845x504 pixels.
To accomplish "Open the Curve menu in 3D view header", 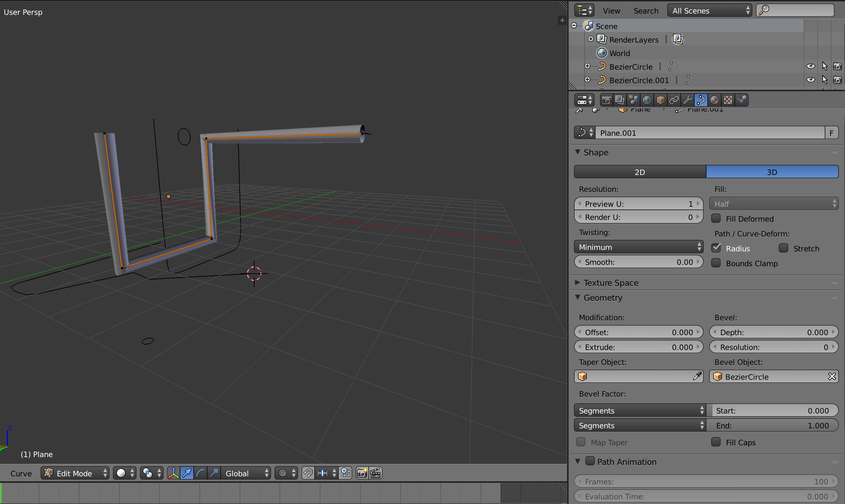I will click(21, 474).
